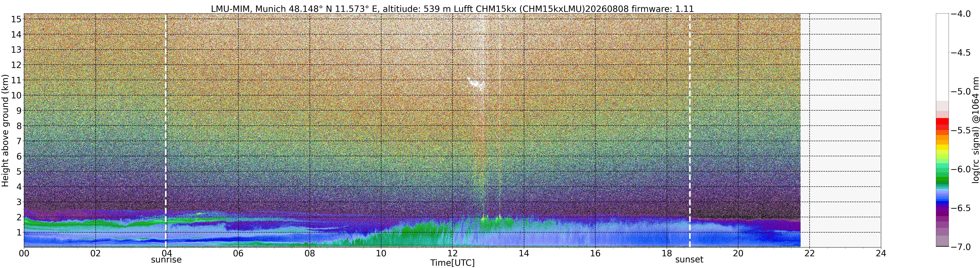Image resolution: width=980 pixels, height=268 pixels.
Task: Click the white dashed sunrise line
Action: tap(166, 131)
